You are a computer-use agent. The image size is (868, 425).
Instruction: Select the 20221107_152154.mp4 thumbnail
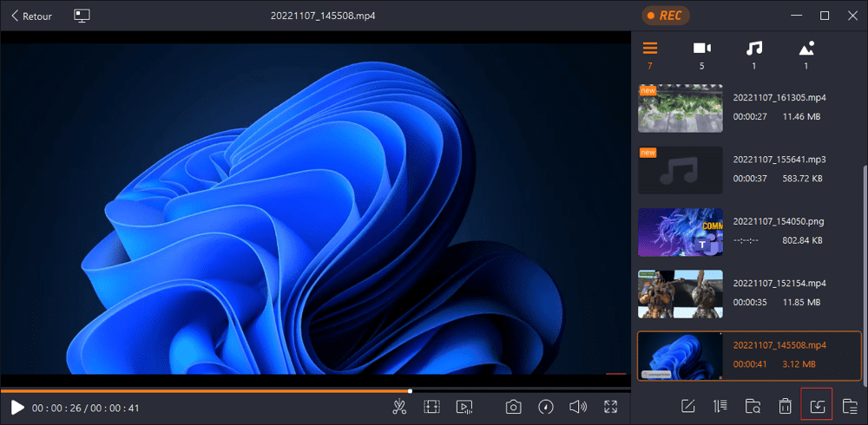pyautogui.click(x=681, y=294)
